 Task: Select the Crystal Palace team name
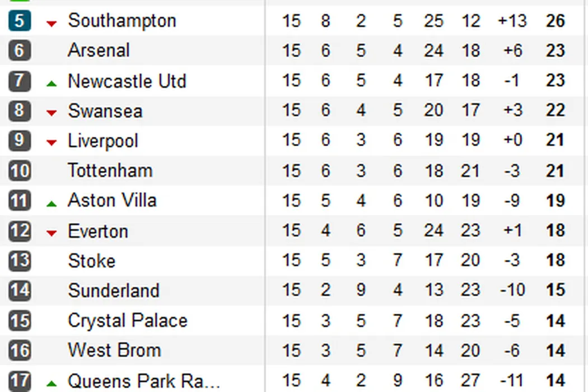pos(127,321)
